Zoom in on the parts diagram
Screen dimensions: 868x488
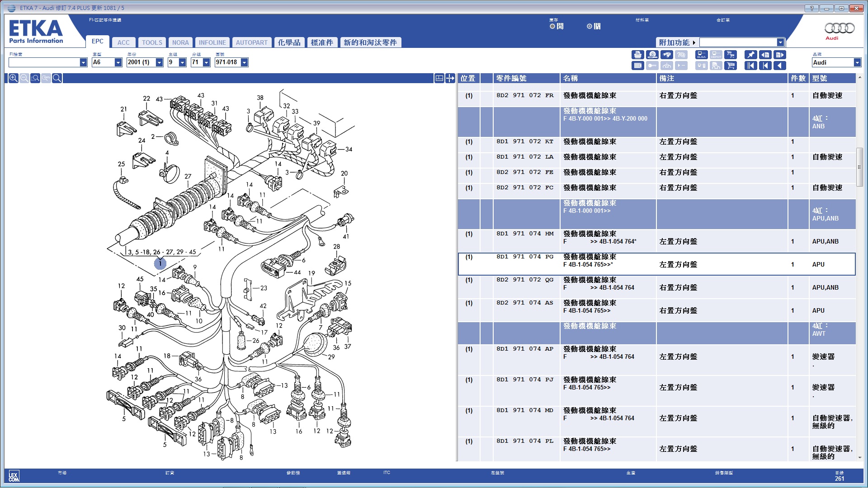(14, 78)
